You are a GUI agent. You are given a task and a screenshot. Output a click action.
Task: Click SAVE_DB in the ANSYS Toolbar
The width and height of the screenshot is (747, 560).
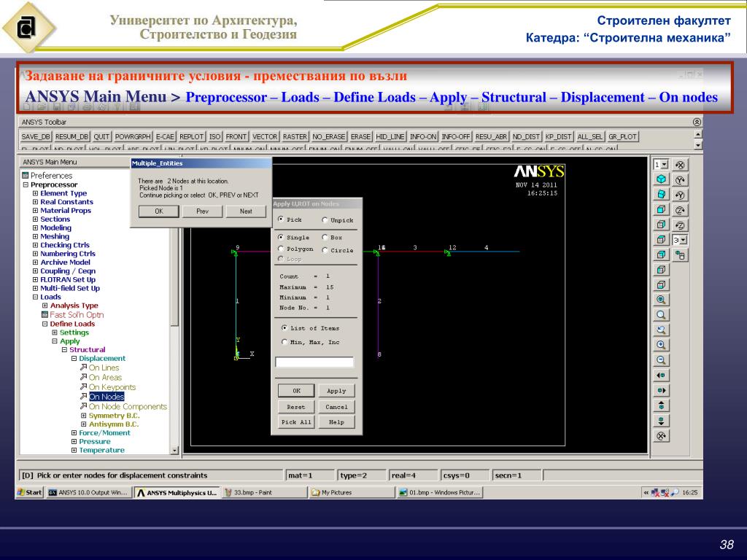[36, 136]
